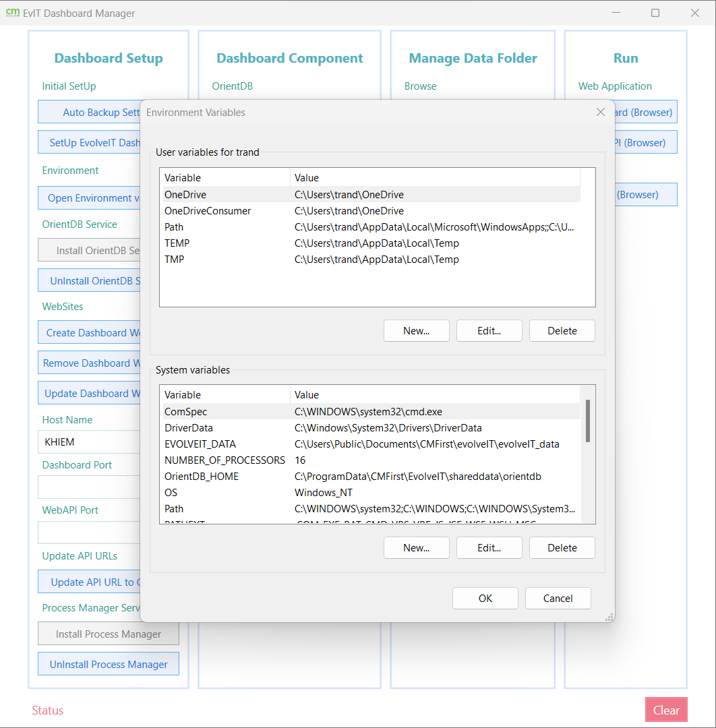Click the Clear status button
The width and height of the screenshot is (716, 728).
coord(666,710)
